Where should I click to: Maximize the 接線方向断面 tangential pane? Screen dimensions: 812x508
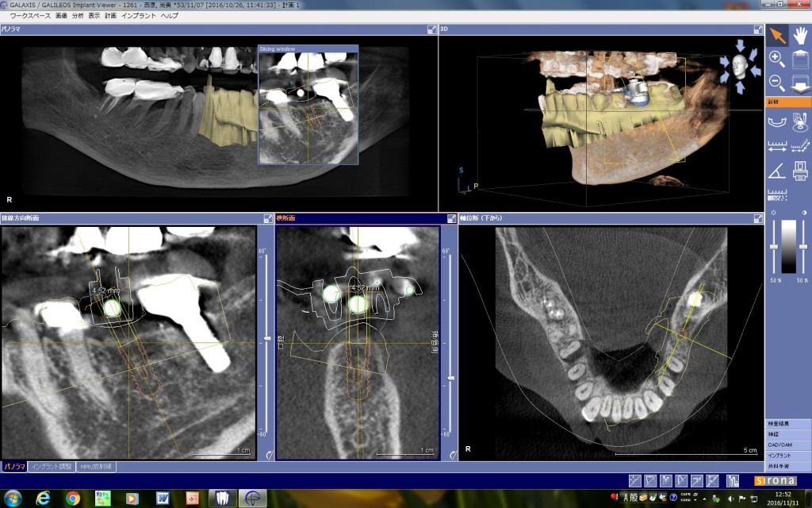(x=268, y=219)
